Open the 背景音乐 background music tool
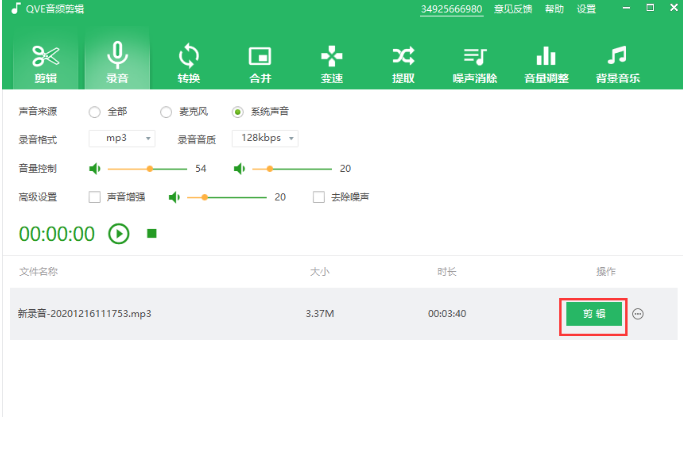The image size is (683, 466). click(617, 61)
